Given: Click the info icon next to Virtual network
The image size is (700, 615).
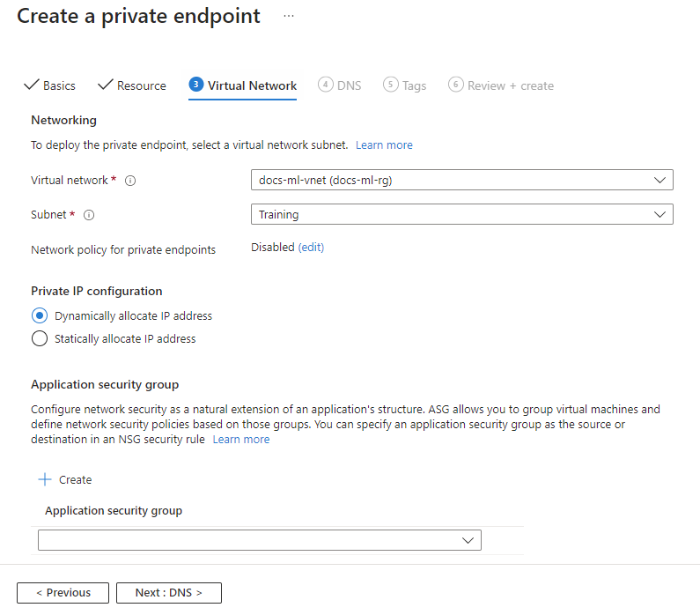Looking at the screenshot, I should (x=130, y=181).
